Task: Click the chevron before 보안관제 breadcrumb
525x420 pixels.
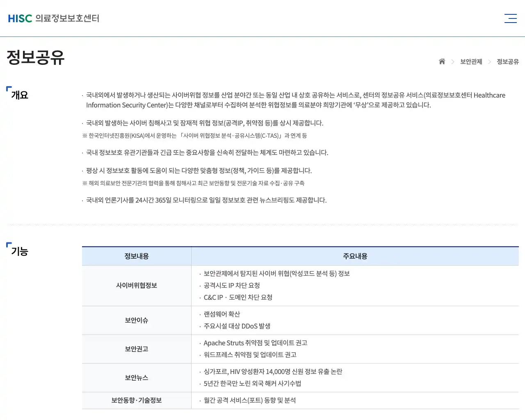Action: [x=453, y=62]
